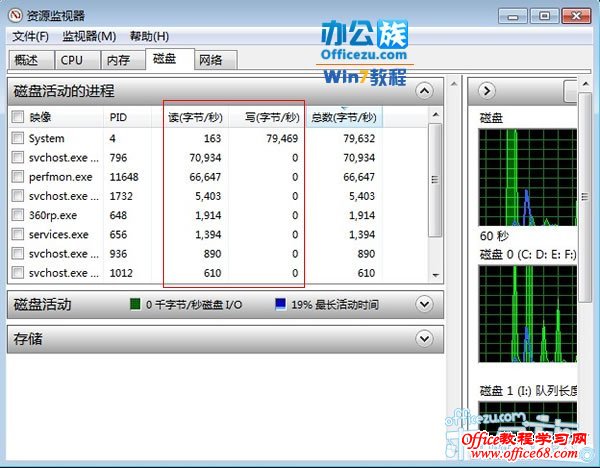The image size is (600, 468).
Task: Select the services.exe process name
Action: point(59,234)
